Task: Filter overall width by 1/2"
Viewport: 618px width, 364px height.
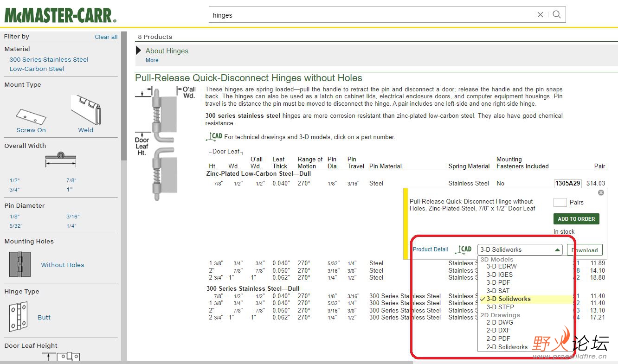Action: (15, 180)
